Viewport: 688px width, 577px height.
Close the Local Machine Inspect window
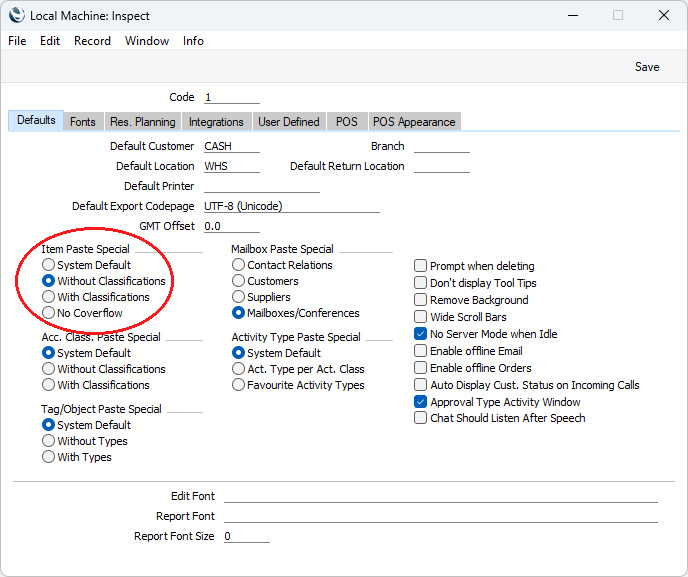663,15
